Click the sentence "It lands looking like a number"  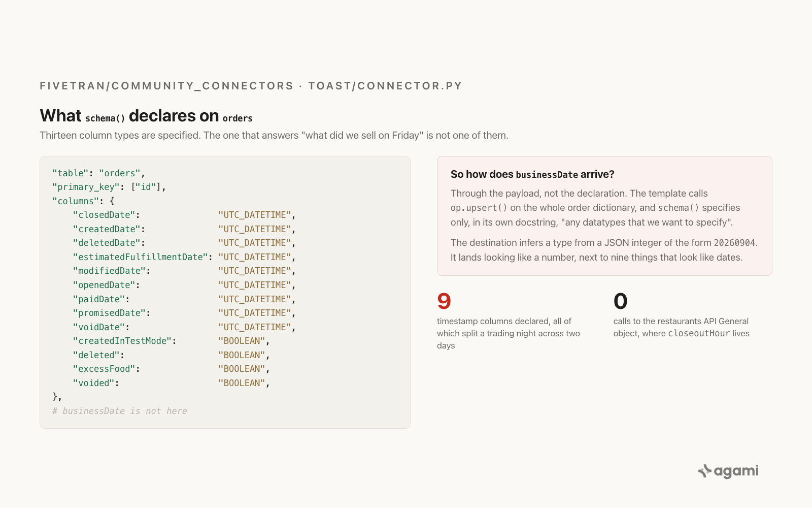[x=597, y=258]
